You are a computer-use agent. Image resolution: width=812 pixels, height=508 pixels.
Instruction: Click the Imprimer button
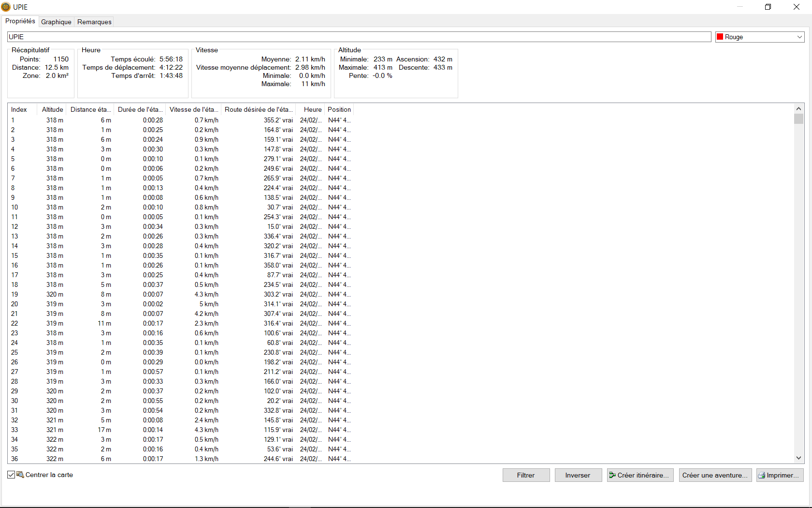[780, 475]
